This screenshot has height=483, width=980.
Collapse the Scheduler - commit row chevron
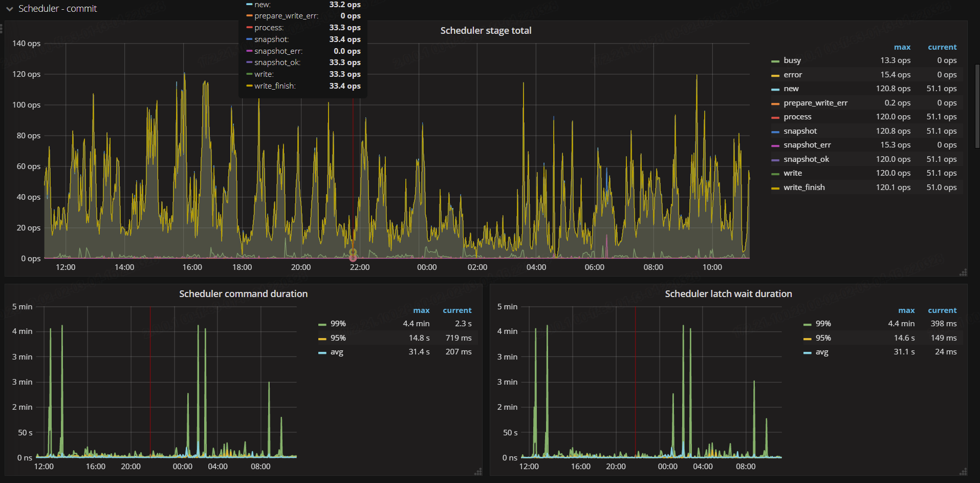point(9,9)
